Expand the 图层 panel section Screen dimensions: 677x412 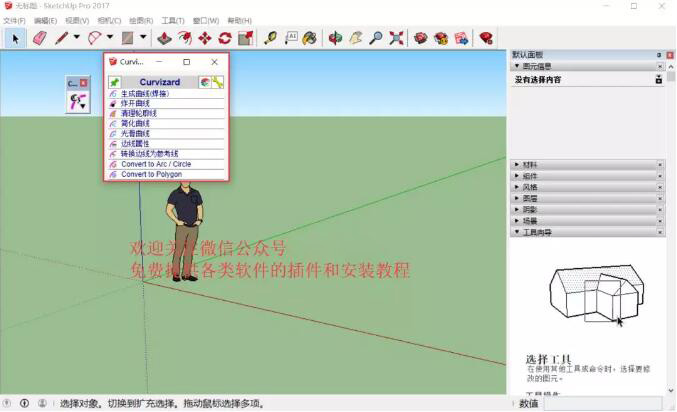point(516,198)
